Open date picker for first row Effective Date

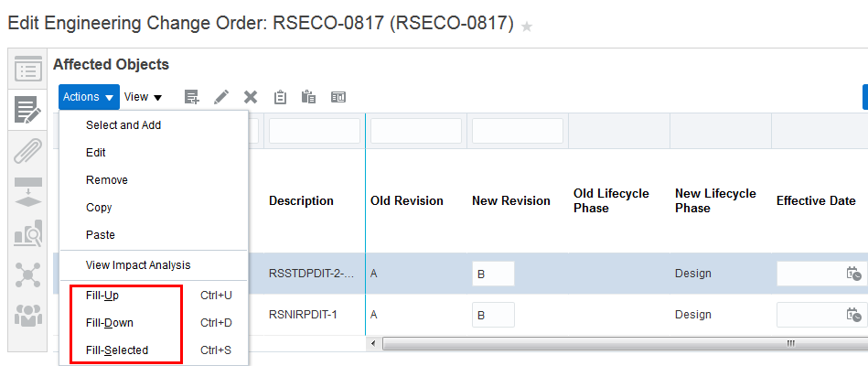[853, 274]
